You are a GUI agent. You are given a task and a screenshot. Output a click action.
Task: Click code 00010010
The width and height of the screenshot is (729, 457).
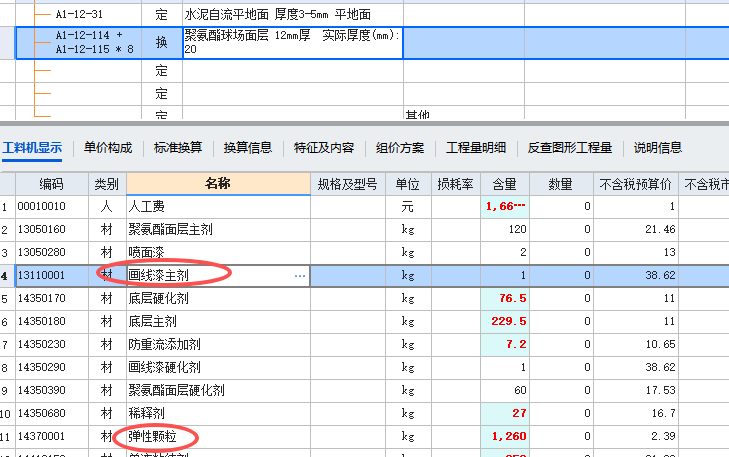pos(41,206)
